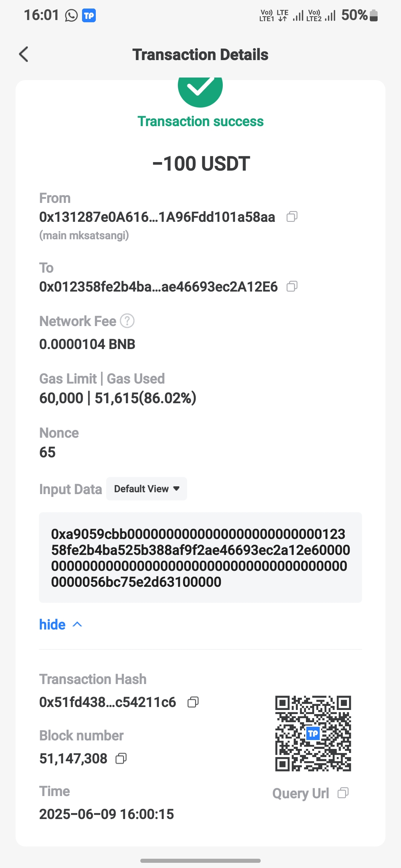
Task: Copy the To wallet address
Action: pyautogui.click(x=292, y=286)
